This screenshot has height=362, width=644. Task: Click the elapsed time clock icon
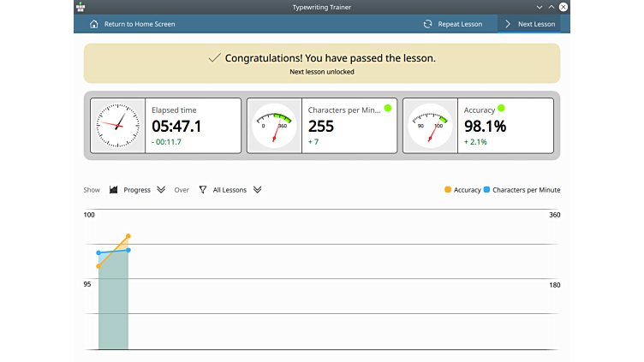click(117, 126)
